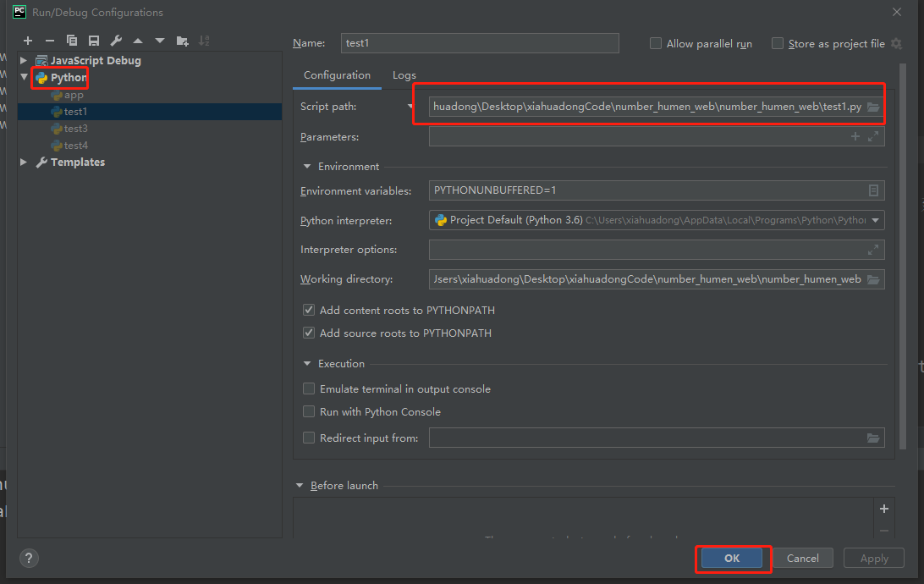
Task: Select the Templates label
Action: coord(78,162)
